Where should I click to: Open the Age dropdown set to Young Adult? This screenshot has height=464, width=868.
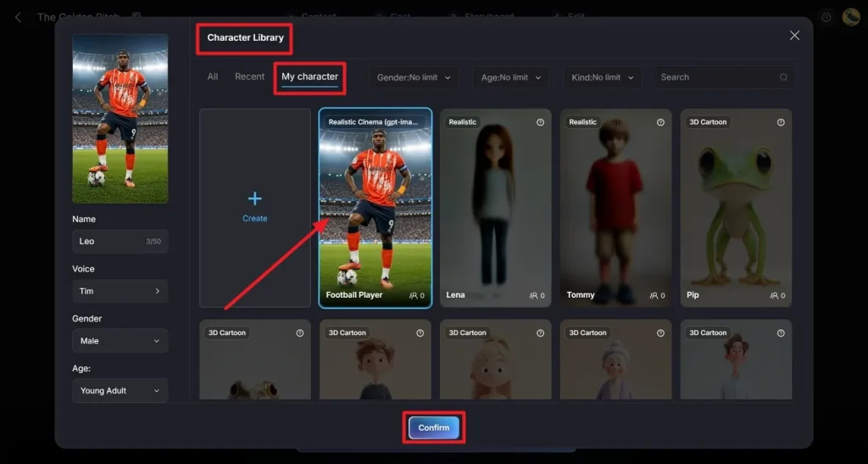pyautogui.click(x=120, y=391)
